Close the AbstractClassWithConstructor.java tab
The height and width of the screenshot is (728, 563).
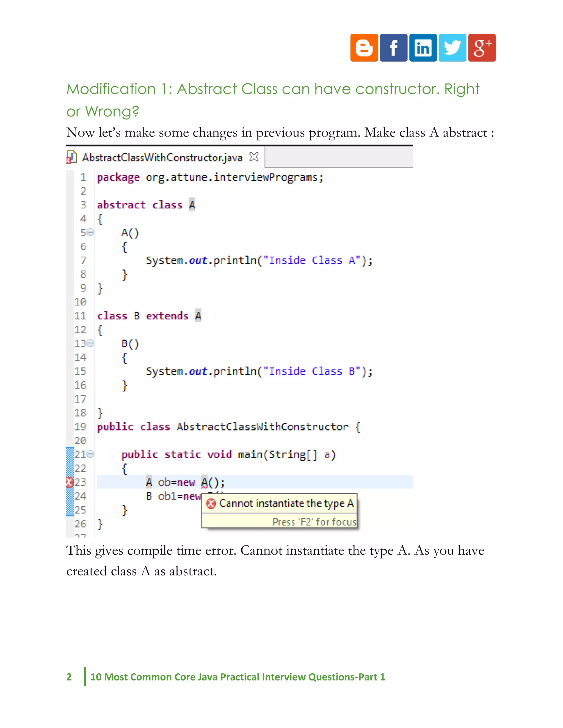pos(254,157)
